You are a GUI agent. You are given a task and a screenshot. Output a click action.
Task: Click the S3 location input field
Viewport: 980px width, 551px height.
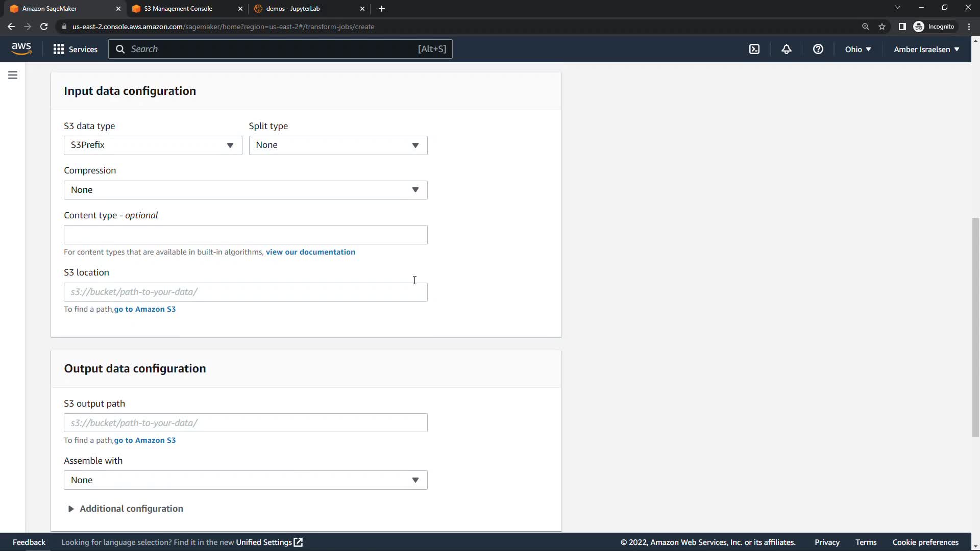tap(246, 292)
